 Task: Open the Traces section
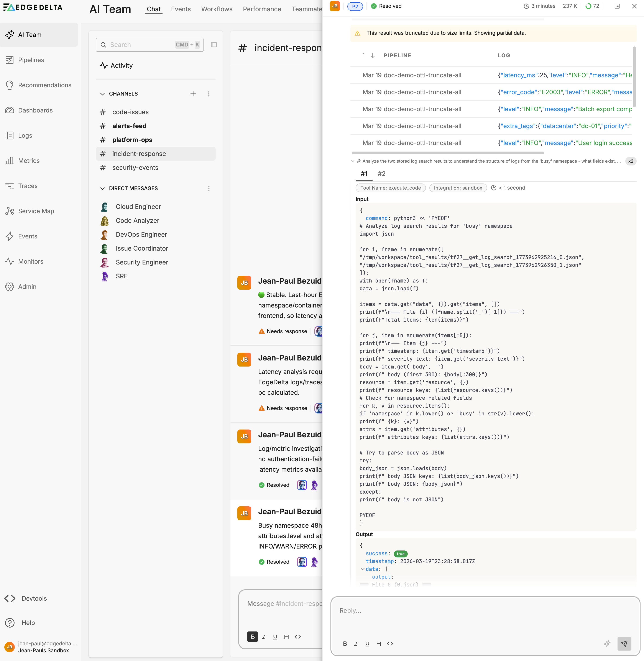[27, 186]
